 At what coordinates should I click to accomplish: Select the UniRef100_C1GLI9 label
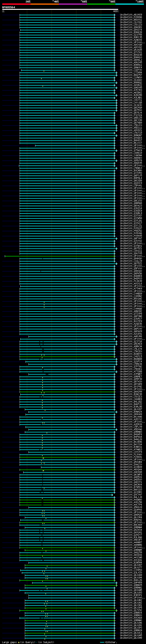coord(131,261)
